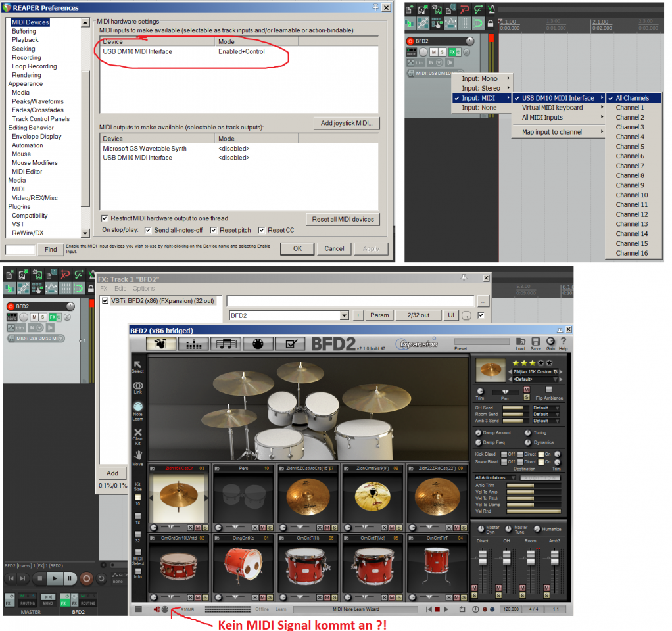Click the Param button in the FX window

379,315
